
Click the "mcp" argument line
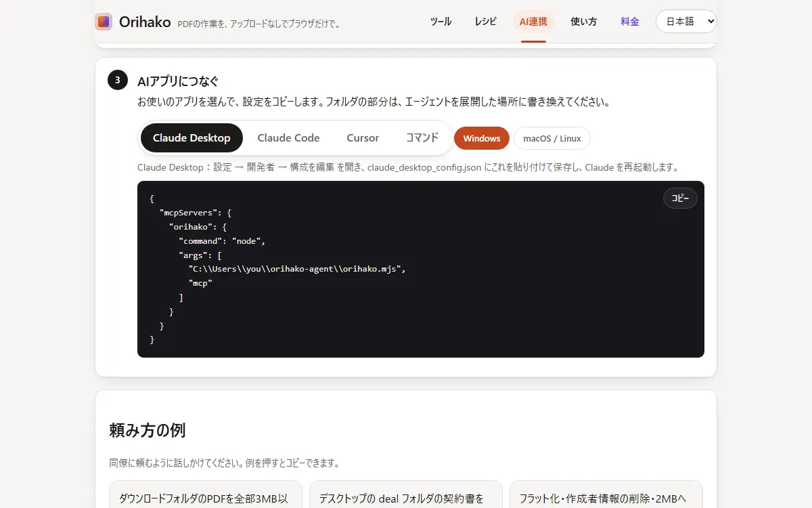pos(200,283)
